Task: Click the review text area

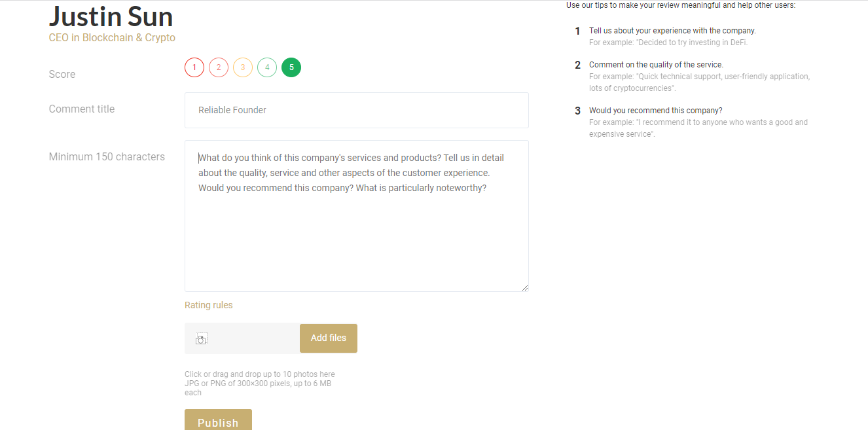Action: tap(356, 215)
